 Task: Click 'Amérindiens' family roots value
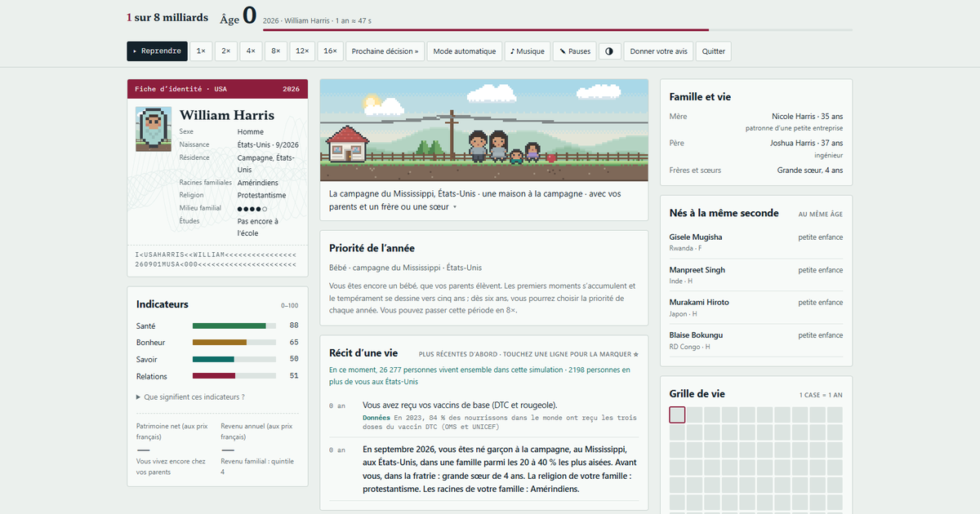pyautogui.click(x=258, y=183)
